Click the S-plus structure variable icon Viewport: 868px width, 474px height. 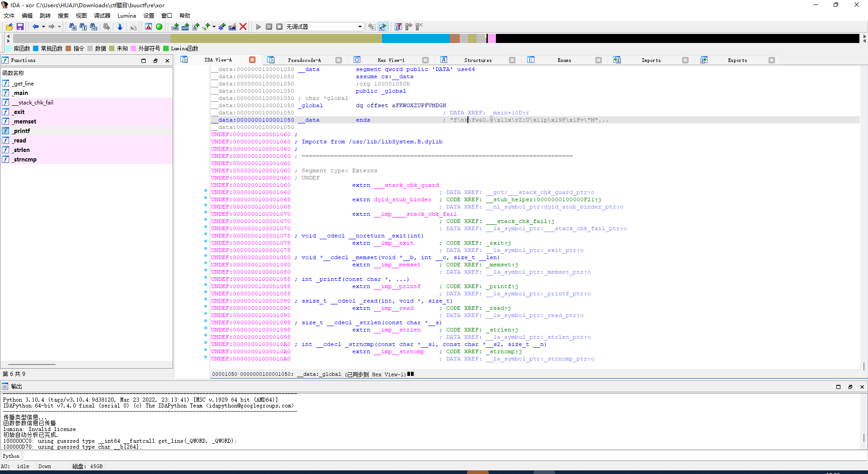tap(206, 27)
